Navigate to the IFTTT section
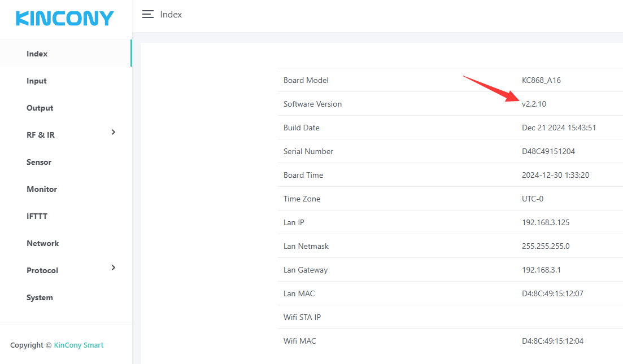The height and width of the screenshot is (364, 623). pos(37,216)
